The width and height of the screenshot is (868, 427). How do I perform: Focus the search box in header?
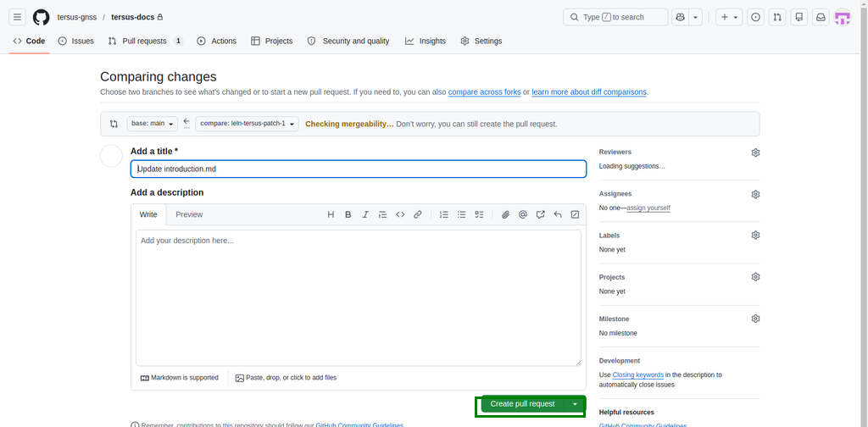(x=615, y=17)
